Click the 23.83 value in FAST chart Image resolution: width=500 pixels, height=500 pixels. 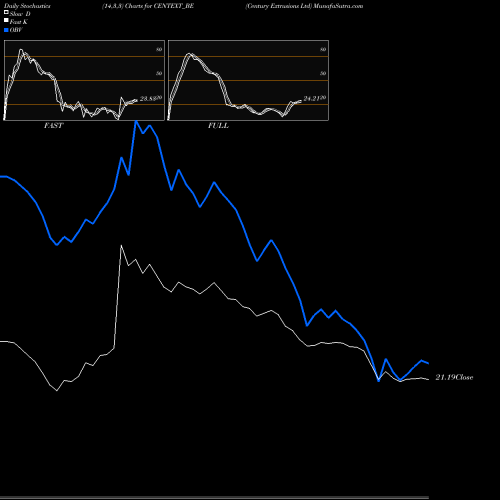(x=148, y=99)
